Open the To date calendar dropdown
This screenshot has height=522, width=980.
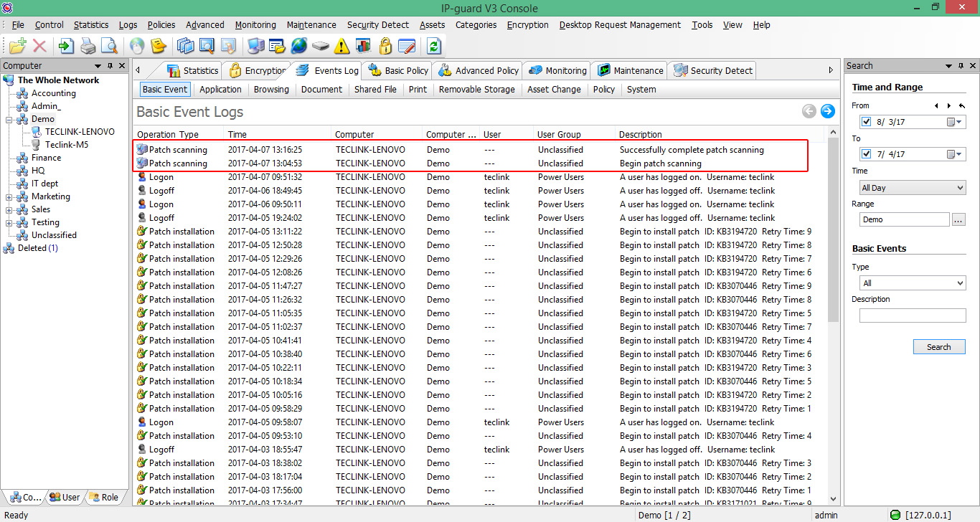coord(955,154)
